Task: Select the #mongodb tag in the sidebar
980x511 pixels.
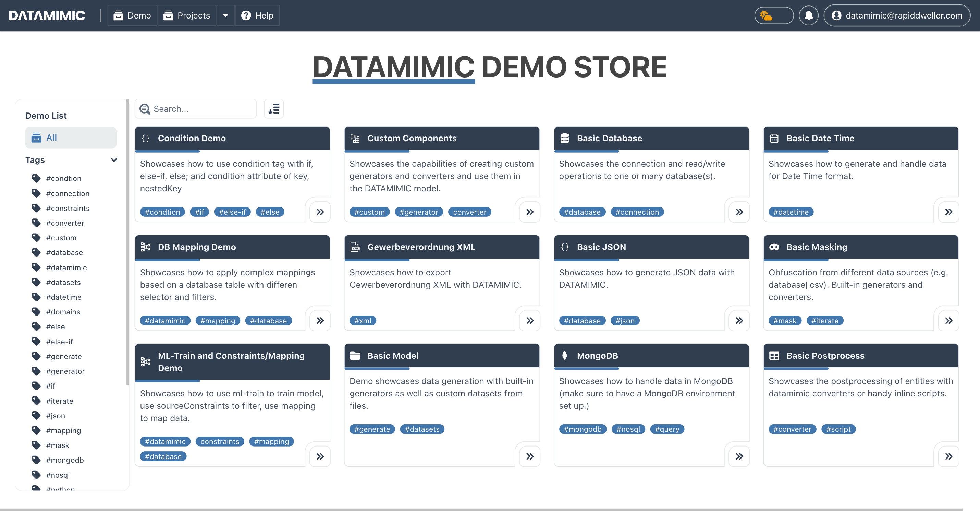Action: (x=65, y=460)
